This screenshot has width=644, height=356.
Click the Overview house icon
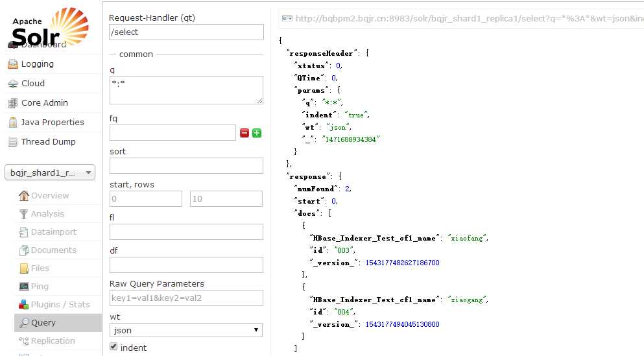tap(24, 195)
